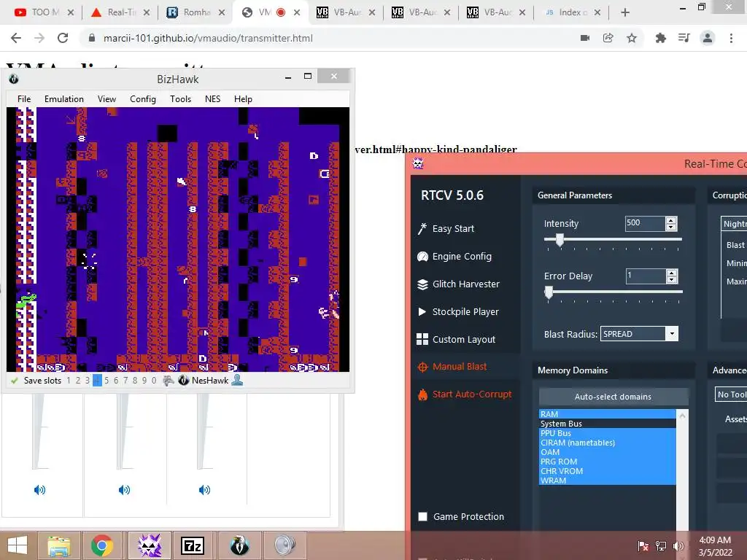This screenshot has width=747, height=560.
Task: Select System Bus in Memory Domains list
Action: (608, 424)
